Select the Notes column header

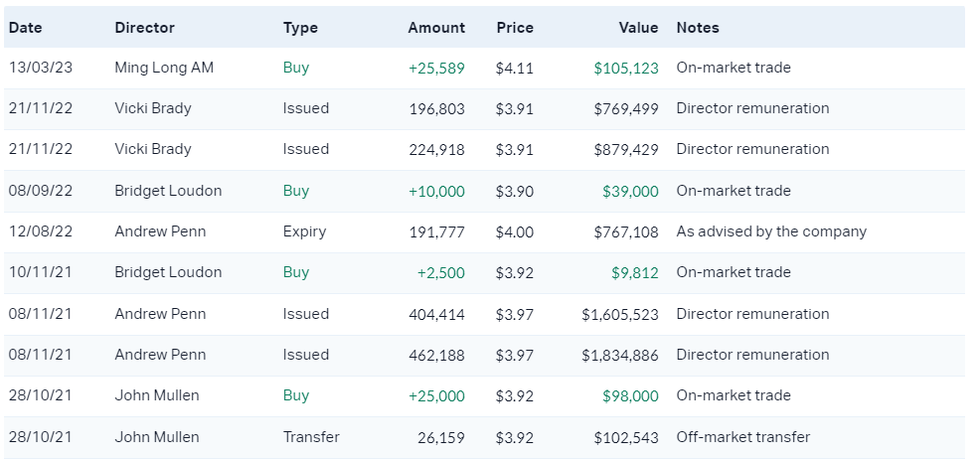coord(698,28)
